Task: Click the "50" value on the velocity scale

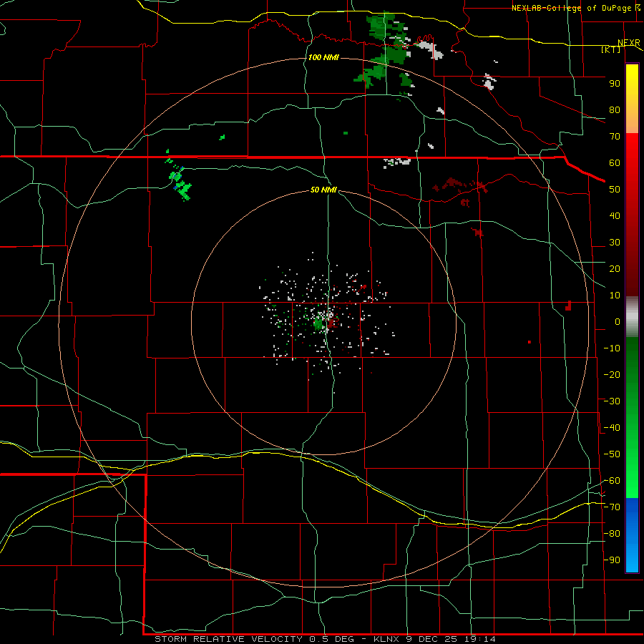Action: click(x=615, y=190)
